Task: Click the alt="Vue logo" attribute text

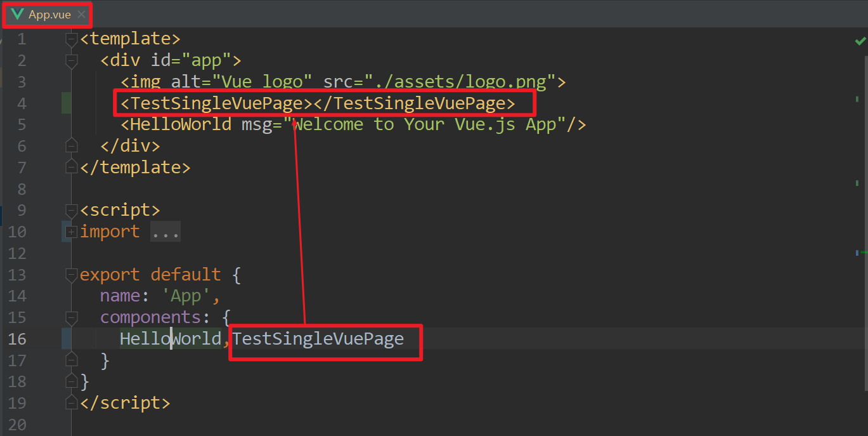Action: (x=242, y=83)
